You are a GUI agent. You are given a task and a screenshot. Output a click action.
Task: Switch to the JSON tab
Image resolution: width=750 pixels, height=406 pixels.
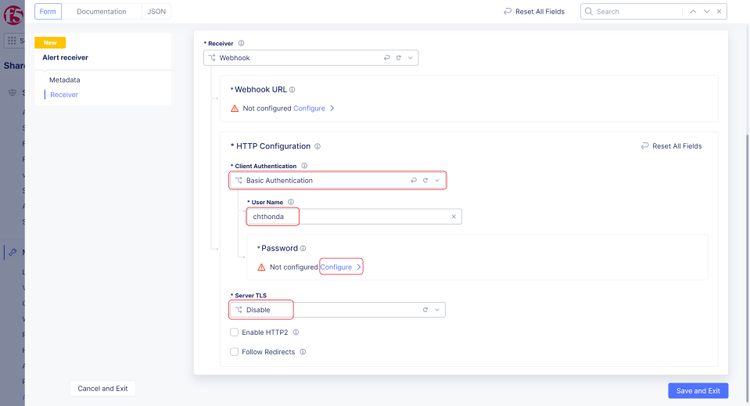click(x=157, y=12)
